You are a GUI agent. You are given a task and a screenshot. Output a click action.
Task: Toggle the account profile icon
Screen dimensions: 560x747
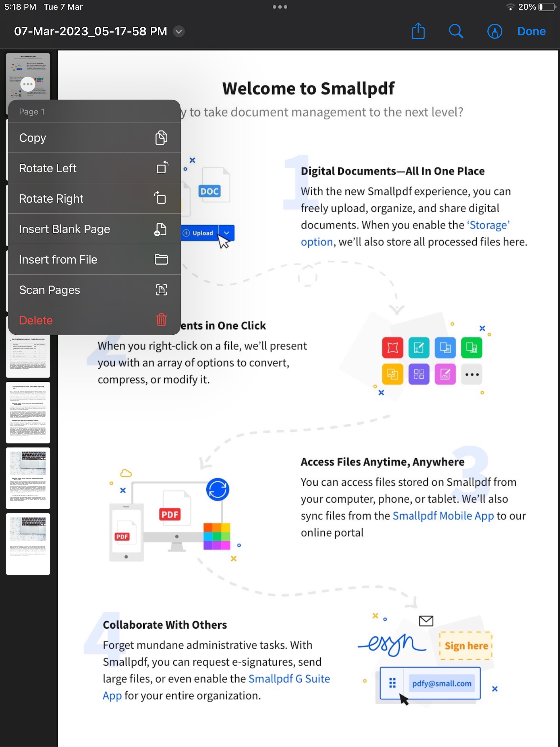click(x=494, y=31)
